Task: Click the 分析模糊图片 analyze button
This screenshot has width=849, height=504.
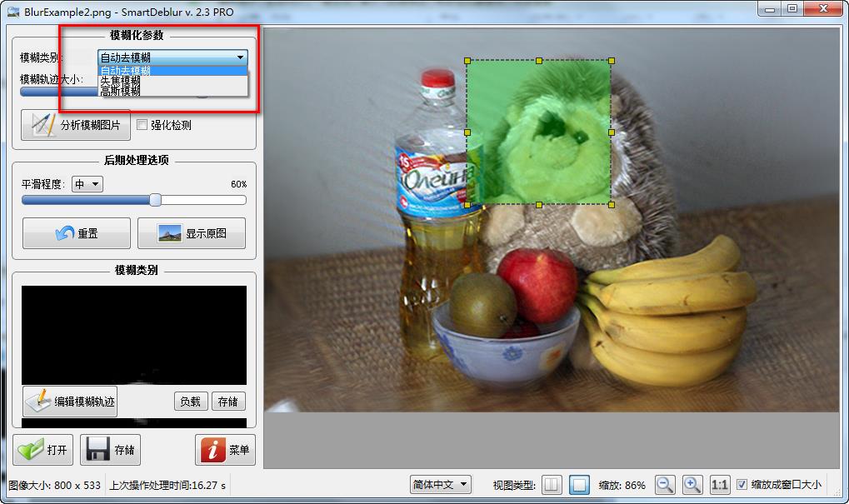Action: pos(76,125)
